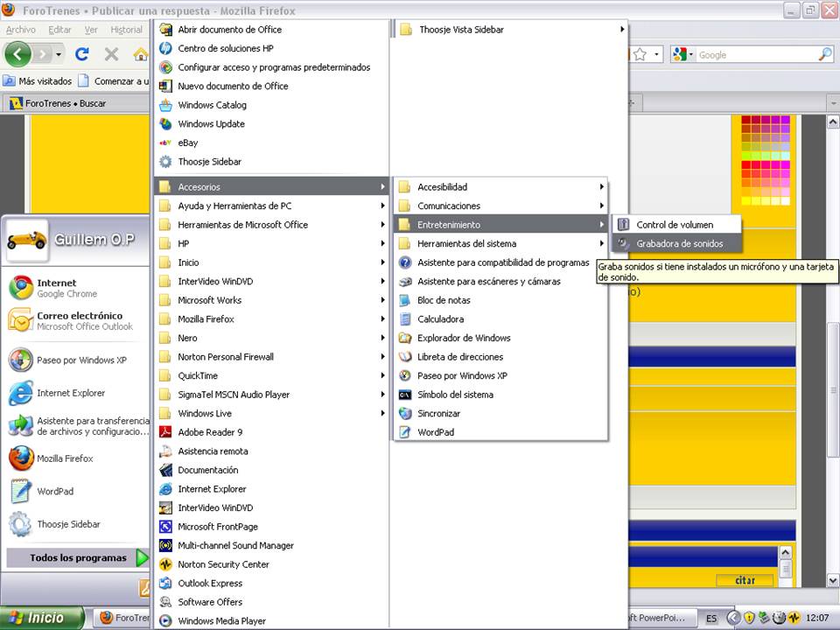This screenshot has width=840, height=630.
Task: Expand the Accesorios folder
Action: click(x=272, y=187)
